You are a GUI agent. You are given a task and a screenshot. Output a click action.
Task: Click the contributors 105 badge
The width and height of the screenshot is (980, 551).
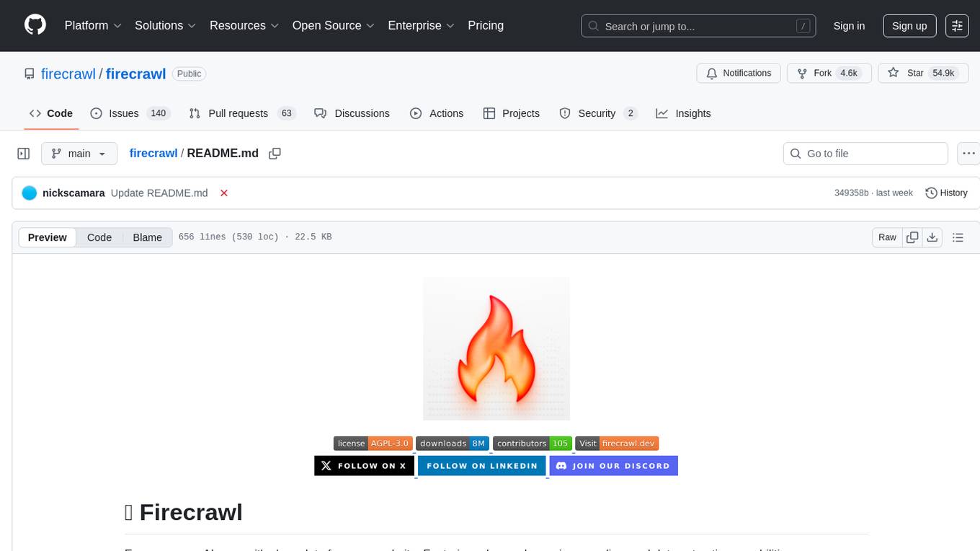tap(533, 444)
